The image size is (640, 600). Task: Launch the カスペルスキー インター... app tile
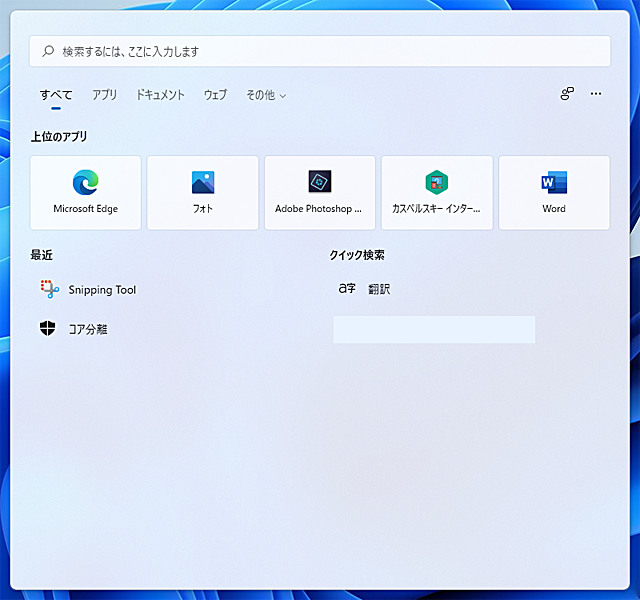click(x=437, y=193)
